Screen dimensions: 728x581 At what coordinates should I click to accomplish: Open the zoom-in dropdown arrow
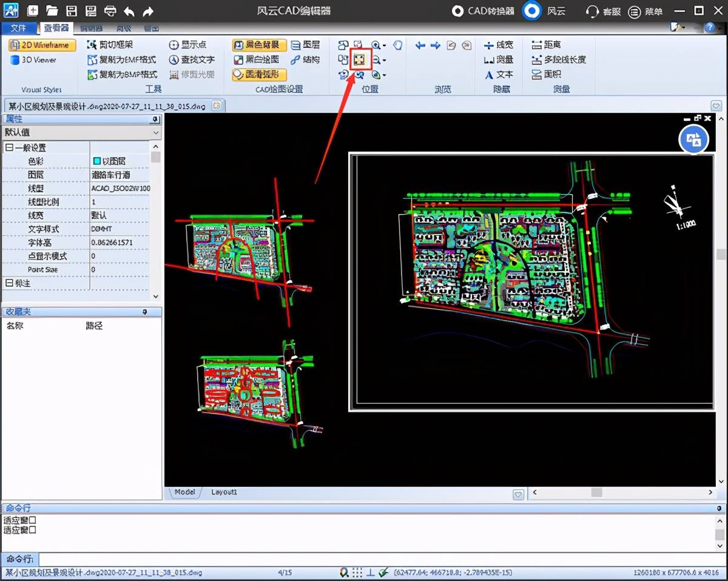click(x=385, y=45)
